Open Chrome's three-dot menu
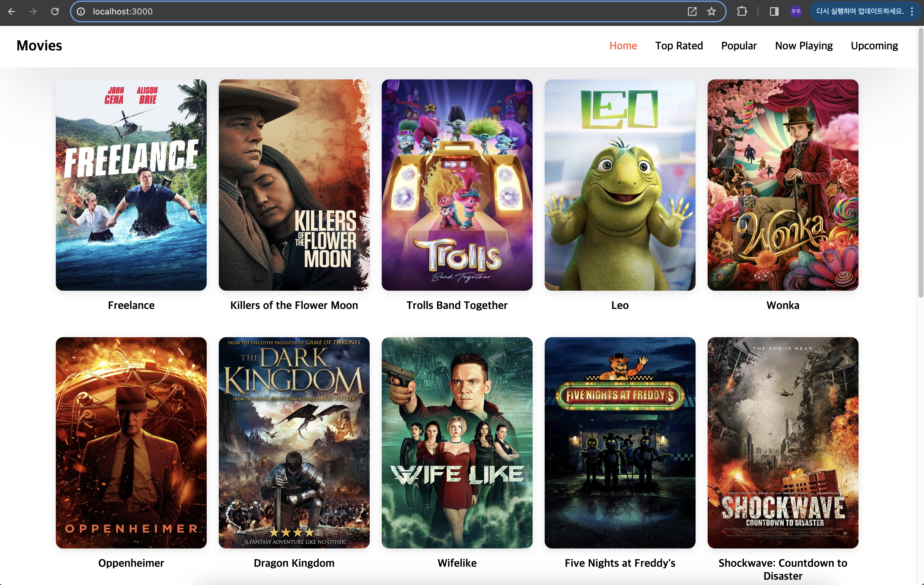 (x=912, y=11)
